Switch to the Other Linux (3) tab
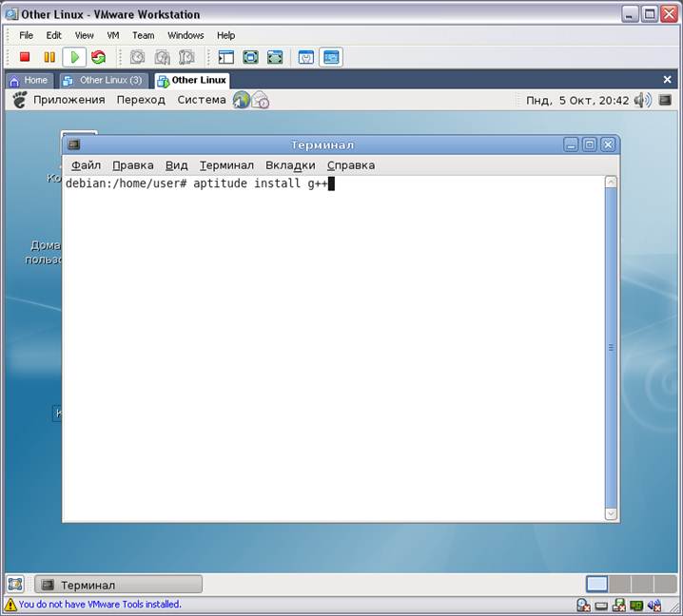This screenshot has width=683, height=616. 104,81
